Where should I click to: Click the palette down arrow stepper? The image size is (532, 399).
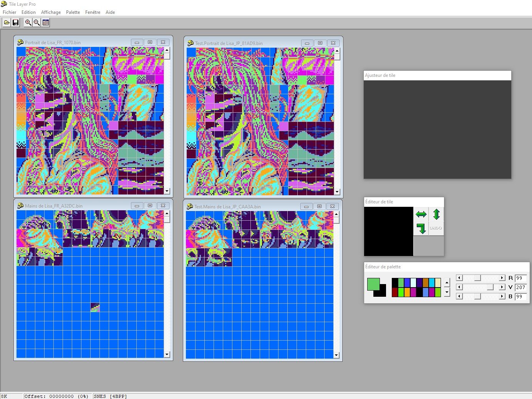(447, 292)
